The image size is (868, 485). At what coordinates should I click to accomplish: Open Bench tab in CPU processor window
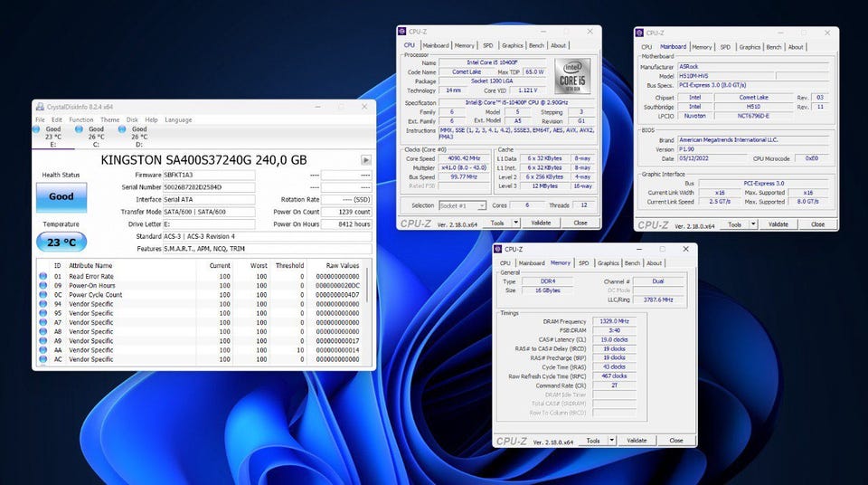[536, 45]
